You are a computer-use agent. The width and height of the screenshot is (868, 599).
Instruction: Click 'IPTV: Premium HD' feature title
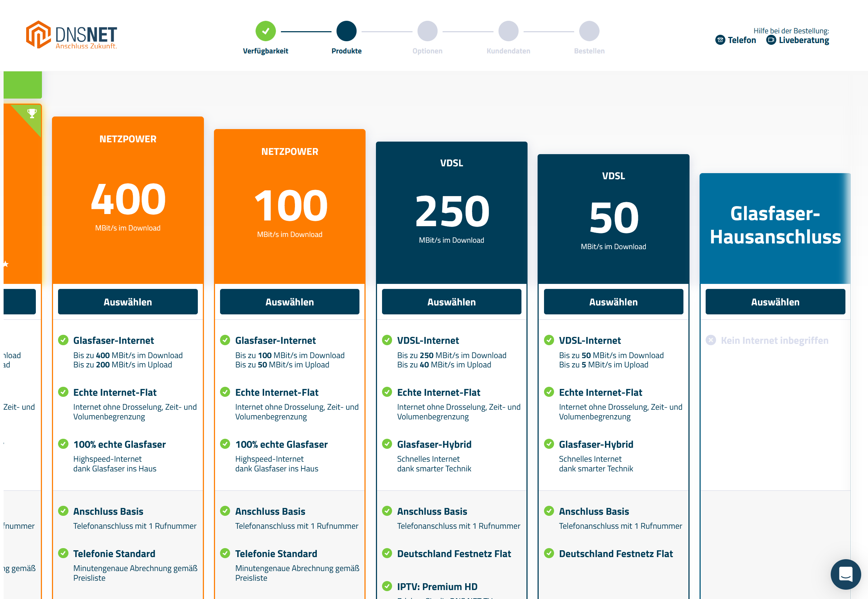[x=437, y=586]
